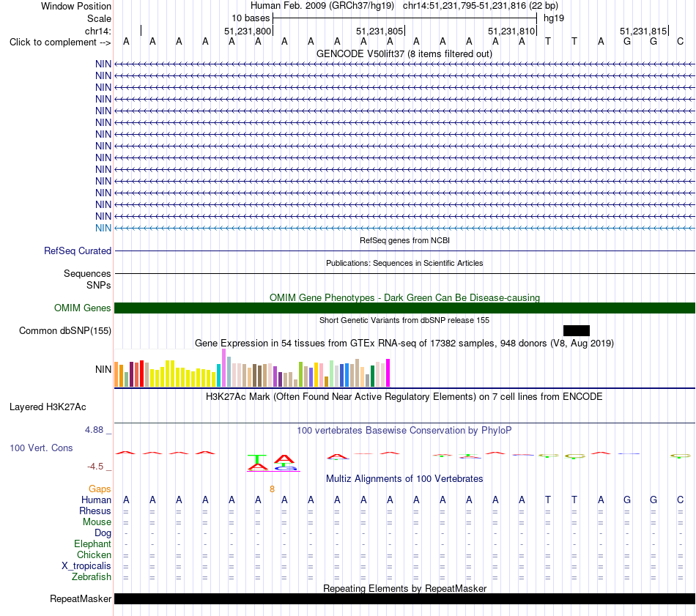Click 'Publications: Sequences in Scientific Articles' title
The height and width of the screenshot is (616, 696).
(404, 263)
